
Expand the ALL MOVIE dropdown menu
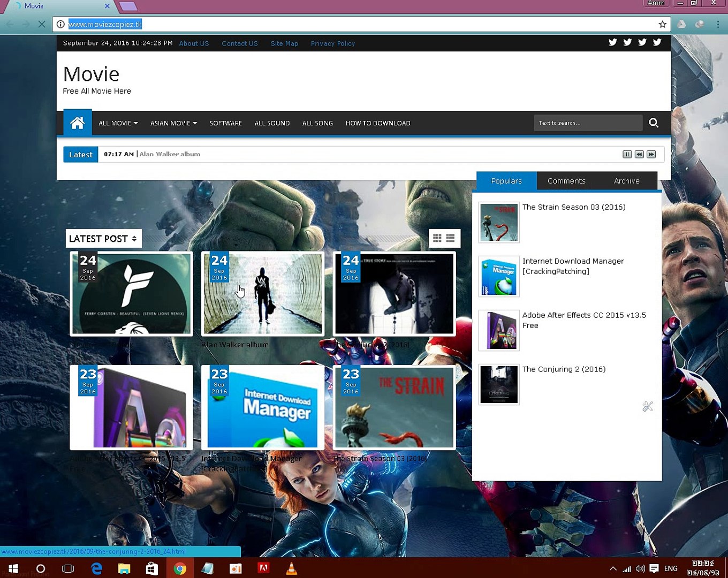118,123
